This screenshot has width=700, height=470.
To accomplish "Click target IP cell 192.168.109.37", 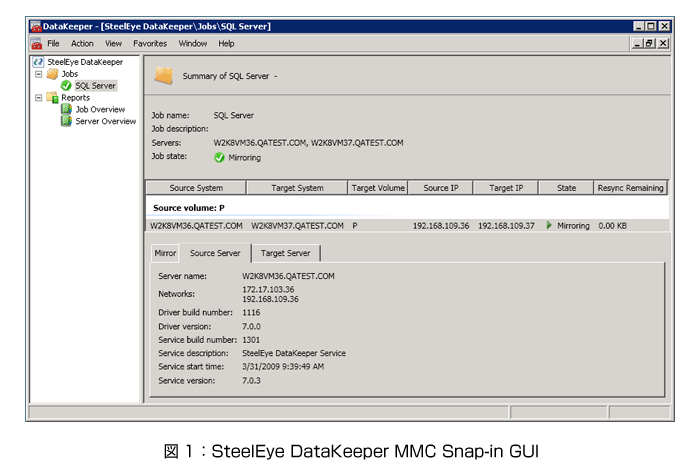I will 506,226.
